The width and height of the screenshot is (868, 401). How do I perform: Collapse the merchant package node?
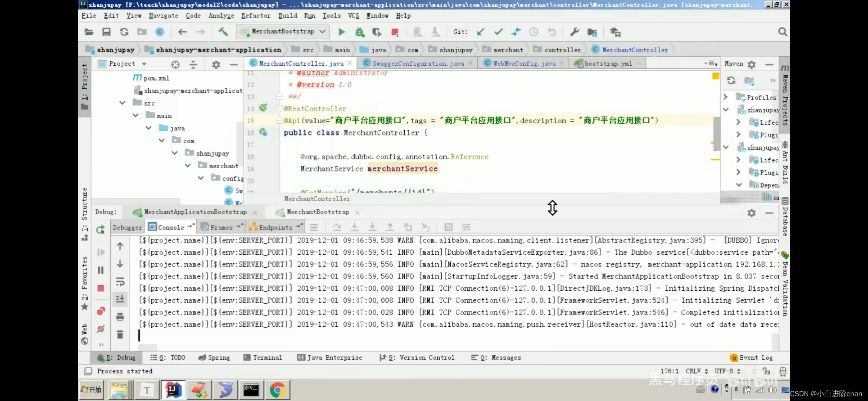188,166
